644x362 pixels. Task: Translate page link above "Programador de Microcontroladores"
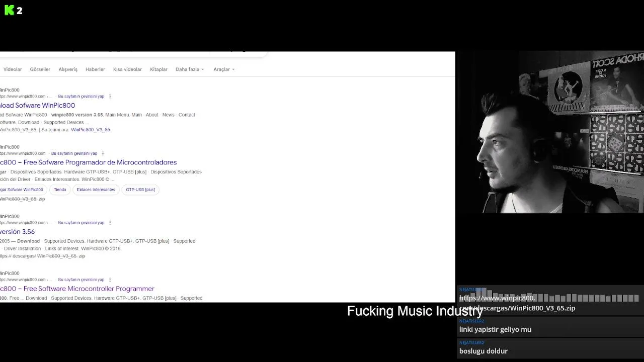74,153
